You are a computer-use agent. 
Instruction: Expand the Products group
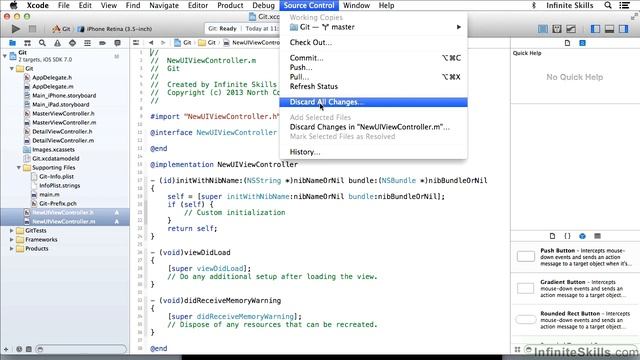pos(12,249)
